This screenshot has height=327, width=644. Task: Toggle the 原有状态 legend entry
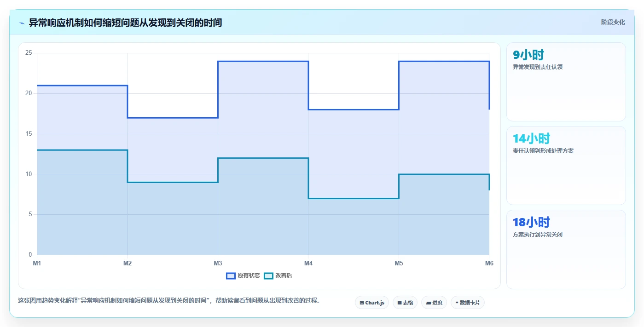click(243, 275)
